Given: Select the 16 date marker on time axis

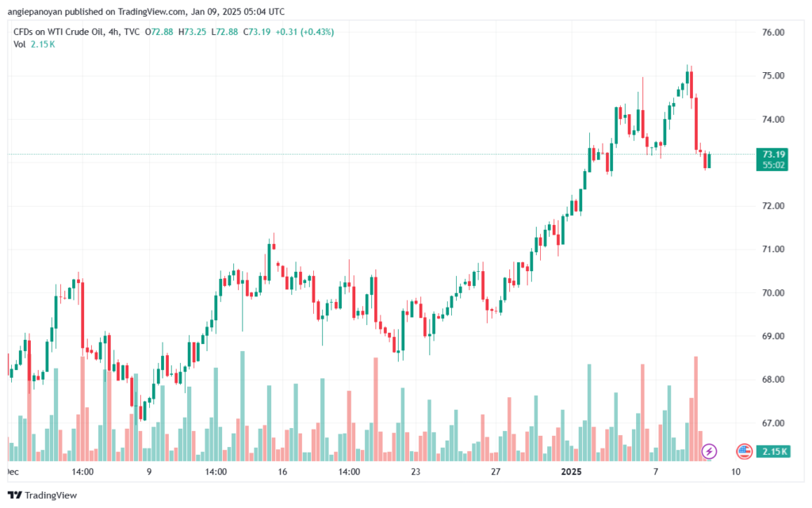Looking at the screenshot, I should [x=282, y=472].
